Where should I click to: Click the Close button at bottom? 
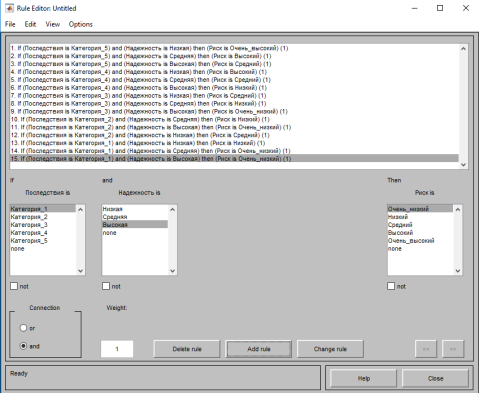coord(435,378)
